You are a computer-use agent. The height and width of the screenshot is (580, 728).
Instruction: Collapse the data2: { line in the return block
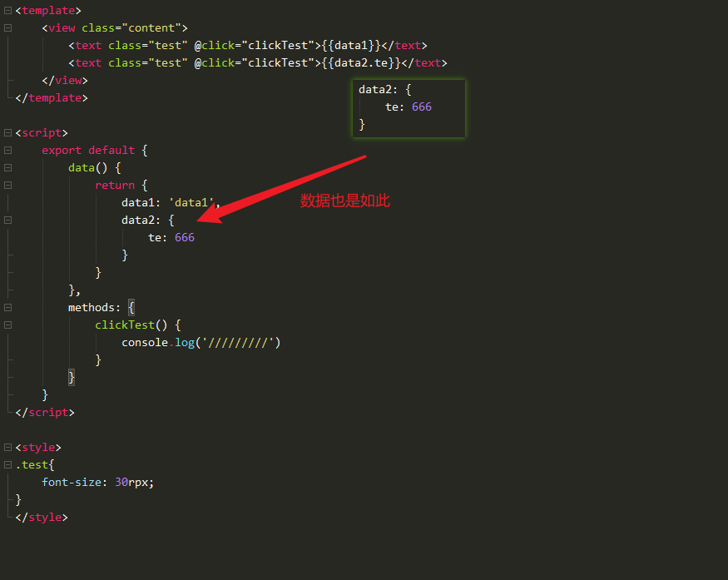tap(7, 221)
